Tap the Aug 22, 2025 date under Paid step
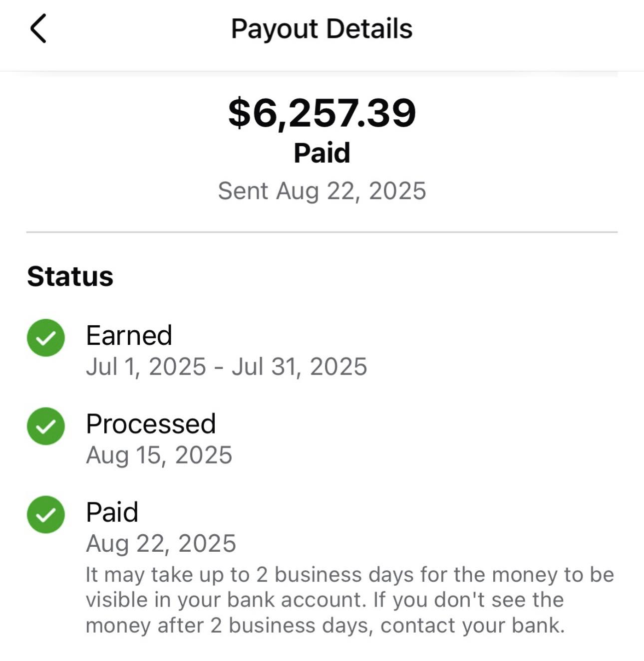Viewport: 644px width, 661px height. [161, 543]
